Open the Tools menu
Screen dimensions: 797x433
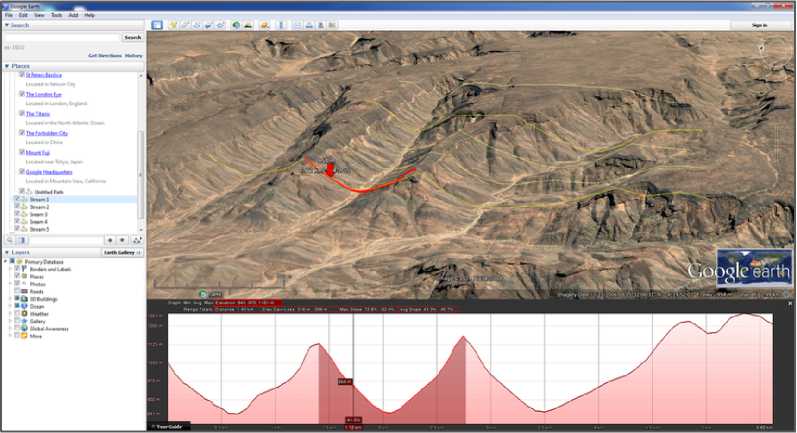[x=56, y=15]
